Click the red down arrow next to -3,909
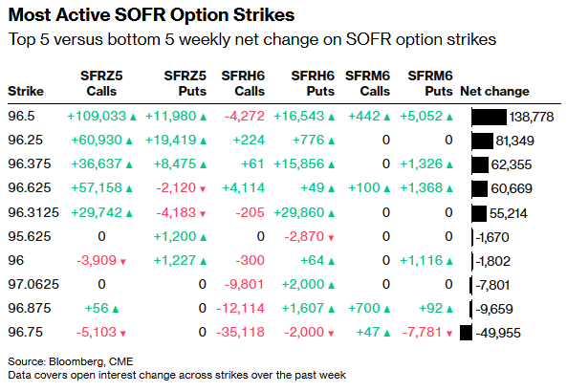The height and width of the screenshot is (392, 567). 123,261
